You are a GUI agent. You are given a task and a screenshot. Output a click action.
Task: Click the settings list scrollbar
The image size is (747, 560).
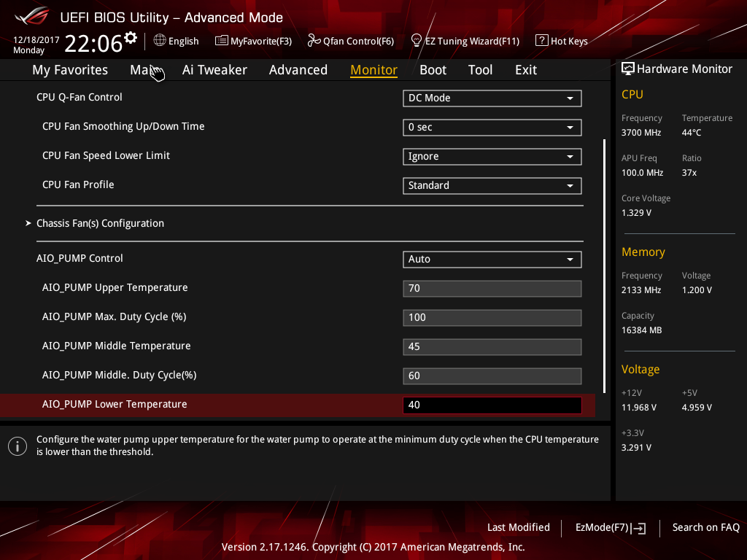point(604,265)
